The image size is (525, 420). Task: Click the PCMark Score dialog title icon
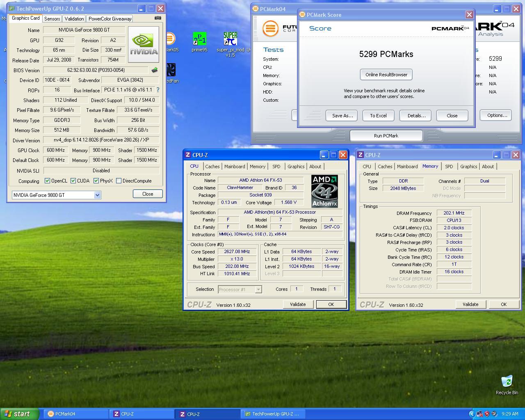click(302, 14)
